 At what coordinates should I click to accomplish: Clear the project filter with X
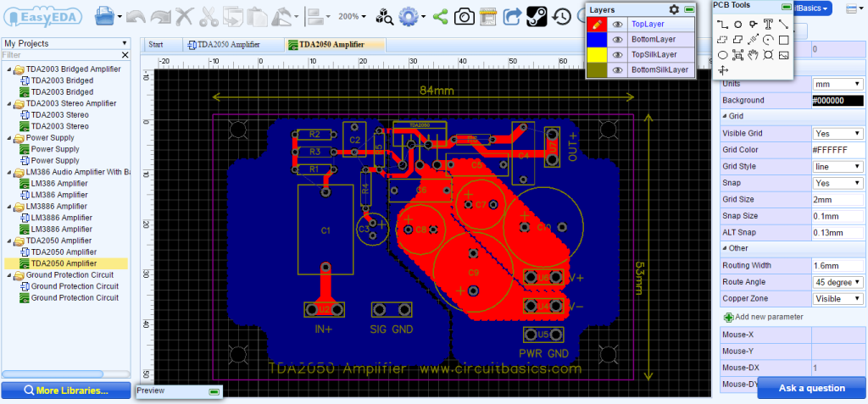tap(125, 55)
